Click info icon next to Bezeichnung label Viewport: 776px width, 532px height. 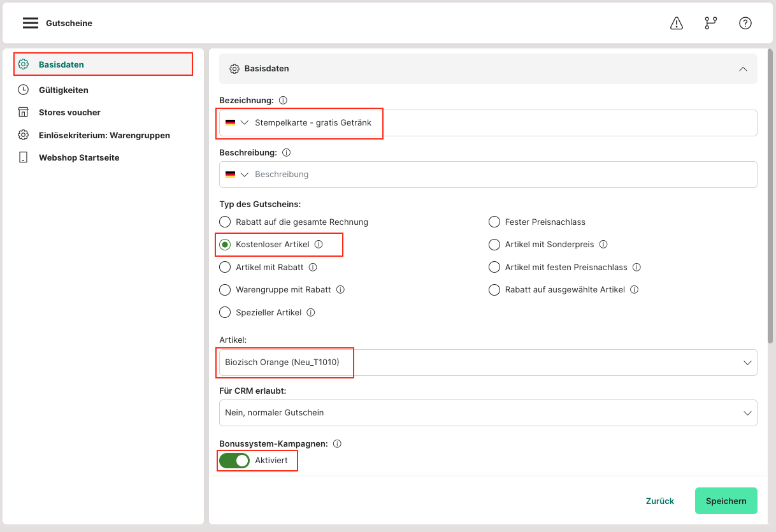(284, 101)
